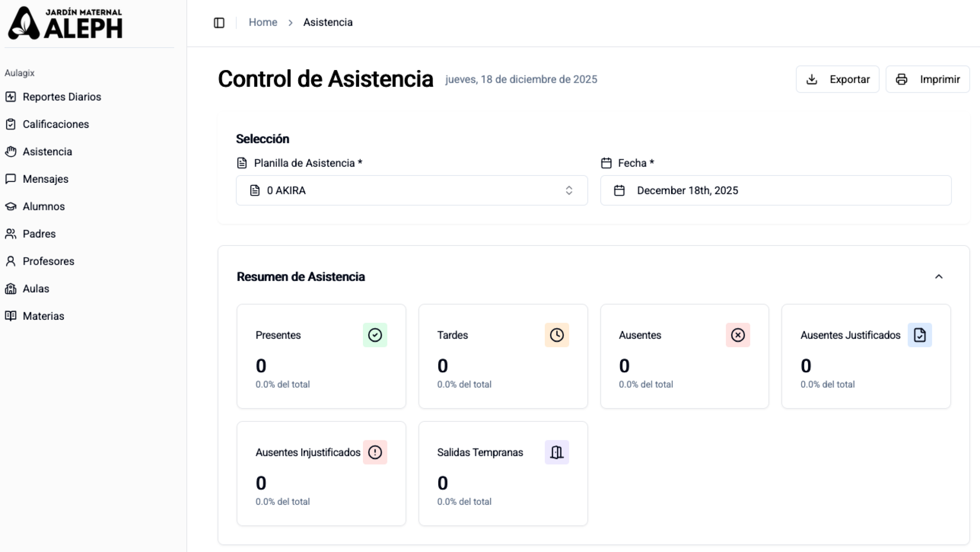This screenshot has width=980, height=552.
Task: Click the Jardín Maternal Aleph logo
Action: click(65, 23)
